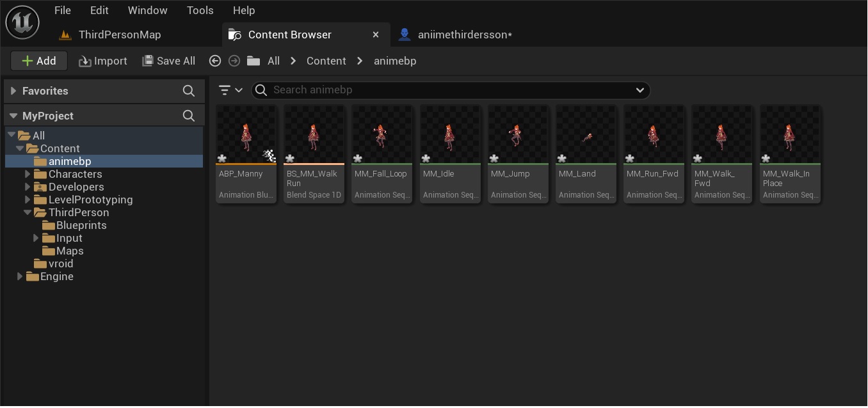Screen dimensions: 868x408
Task: Click the folder icon in breadcrumb path
Action: tap(253, 61)
